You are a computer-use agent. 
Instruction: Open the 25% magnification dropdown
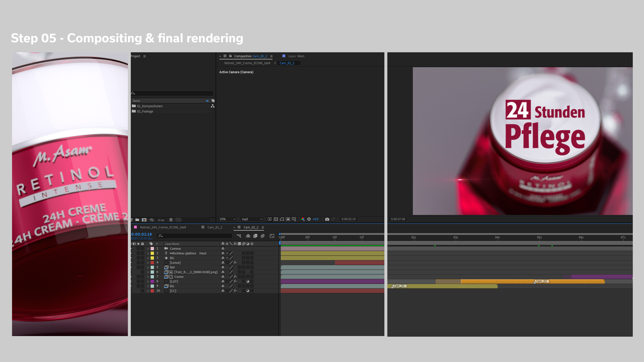pyautogui.click(x=227, y=219)
